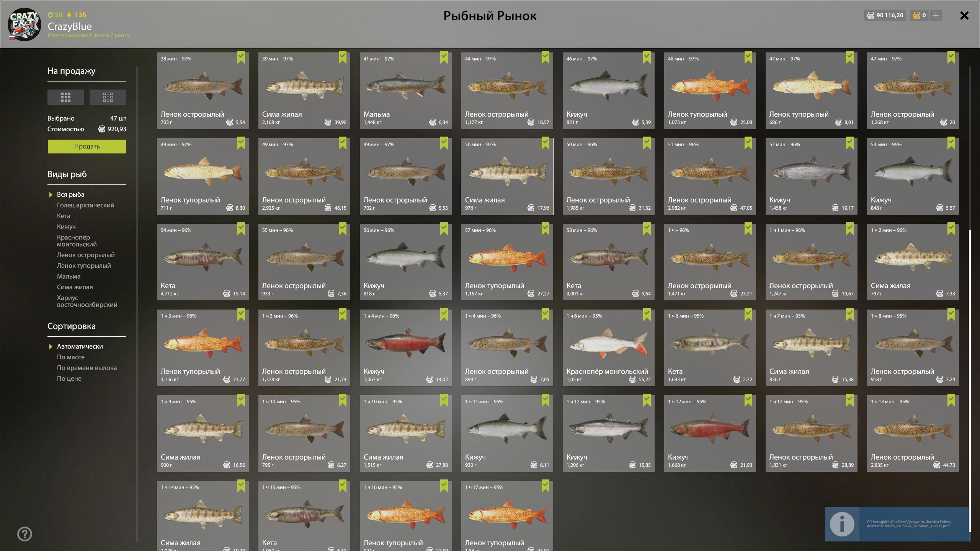This screenshot has height=551, width=980.
Task: Open the CrazyBlue player avatar
Action: [24, 24]
